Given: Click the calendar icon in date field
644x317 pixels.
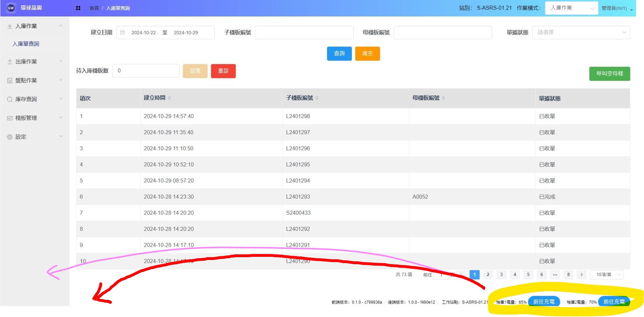Looking at the screenshot, I should point(122,33).
